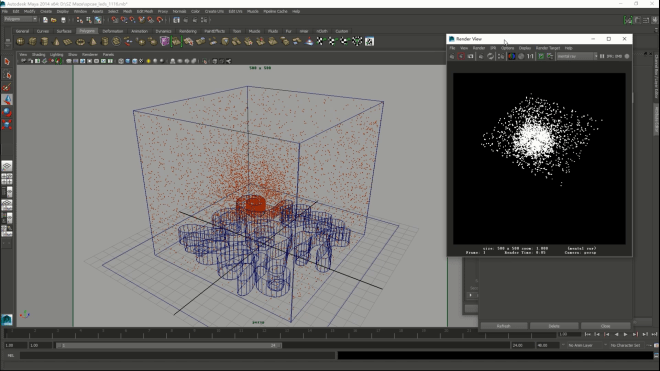660x371 pixels.
Task: Open Render Target menu in Render View
Action: coord(548,48)
